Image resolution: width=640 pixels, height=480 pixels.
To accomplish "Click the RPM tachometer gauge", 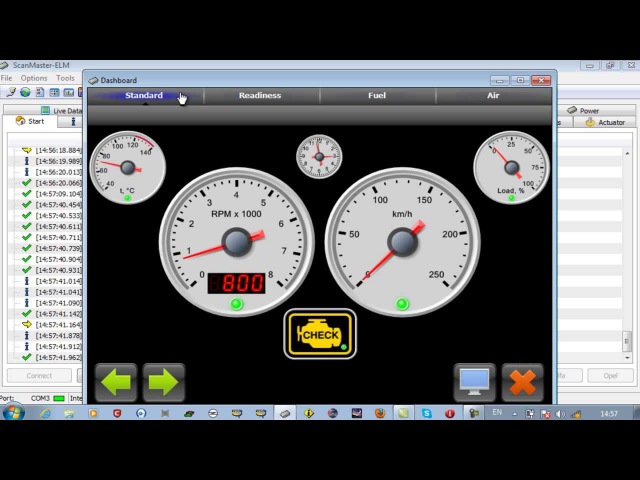I will coord(236,241).
